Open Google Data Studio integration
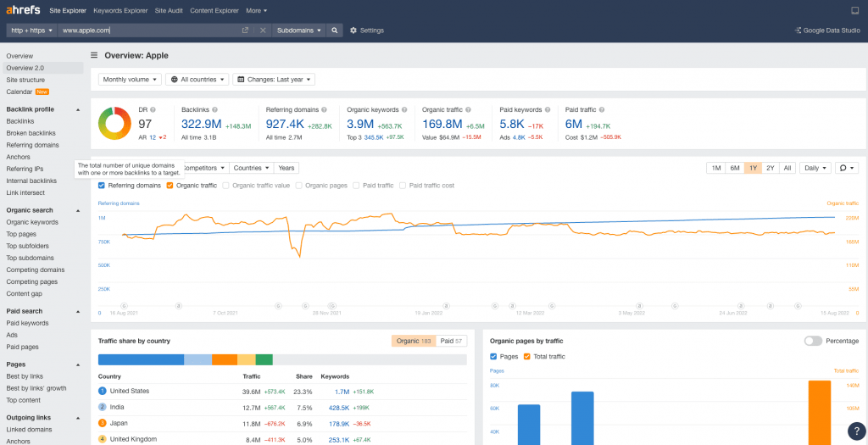The image size is (868, 445). coord(827,31)
